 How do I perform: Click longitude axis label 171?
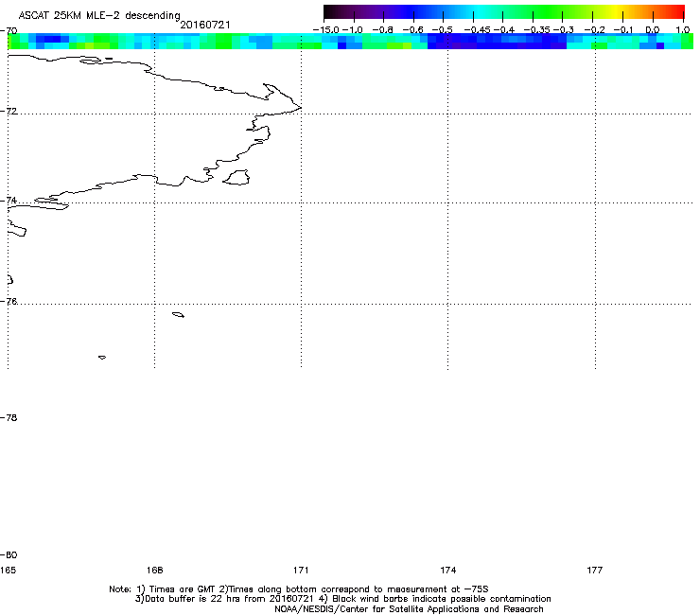301,570
